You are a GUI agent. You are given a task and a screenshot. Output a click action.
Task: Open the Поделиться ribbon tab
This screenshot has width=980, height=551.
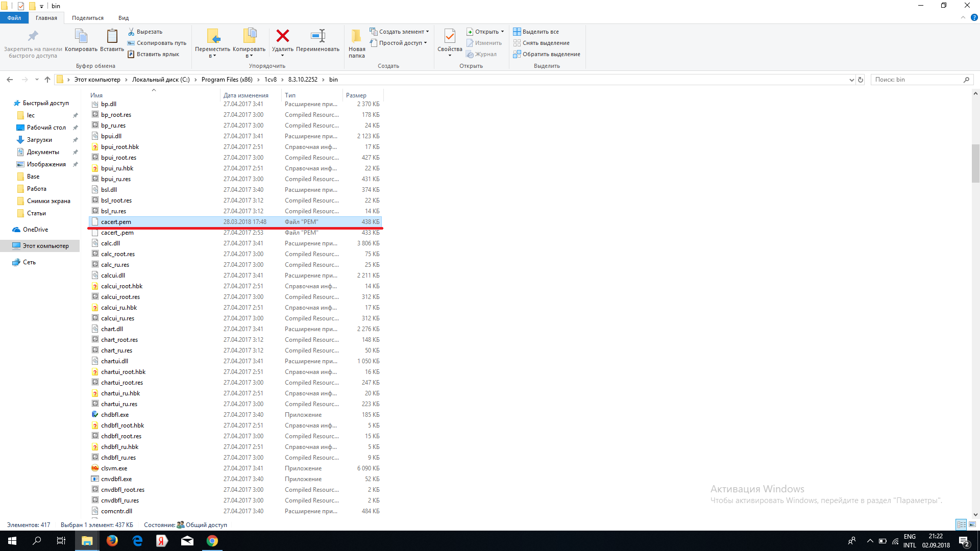pyautogui.click(x=88, y=18)
